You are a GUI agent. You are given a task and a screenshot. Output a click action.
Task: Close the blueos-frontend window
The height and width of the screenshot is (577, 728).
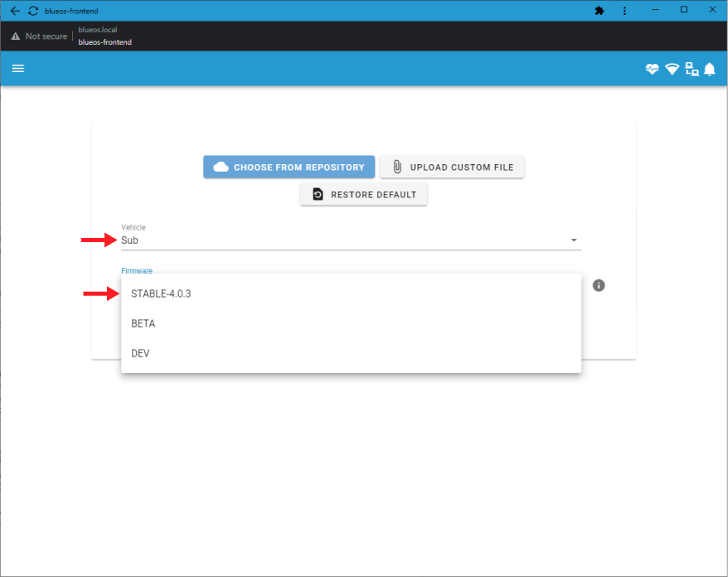(712, 10)
